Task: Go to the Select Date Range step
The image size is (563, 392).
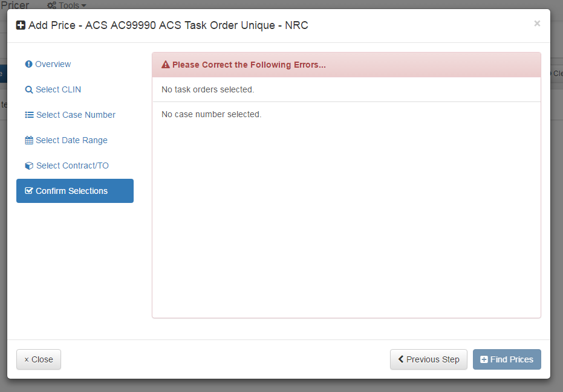Action: point(71,140)
